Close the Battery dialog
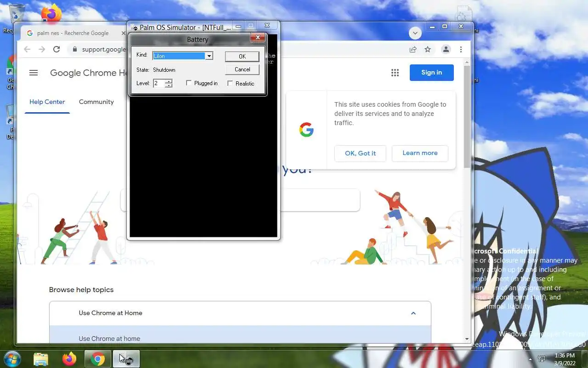This screenshot has height=368, width=588. click(x=258, y=38)
